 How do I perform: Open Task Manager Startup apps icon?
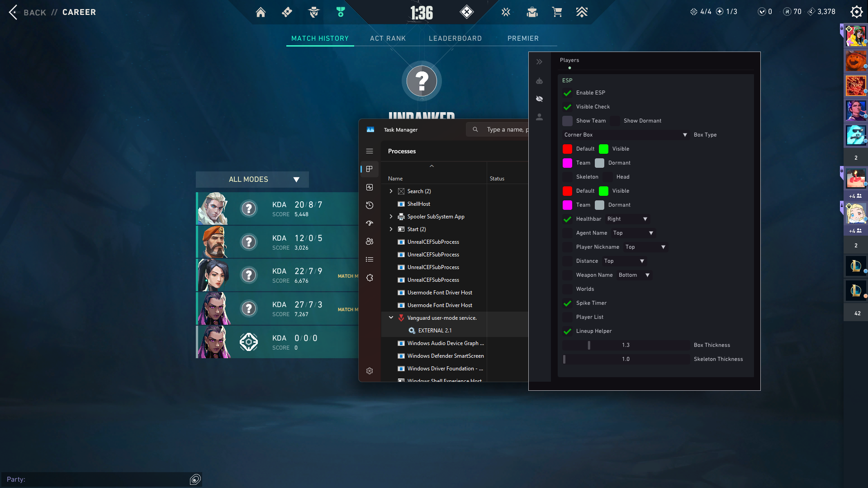coord(370,223)
